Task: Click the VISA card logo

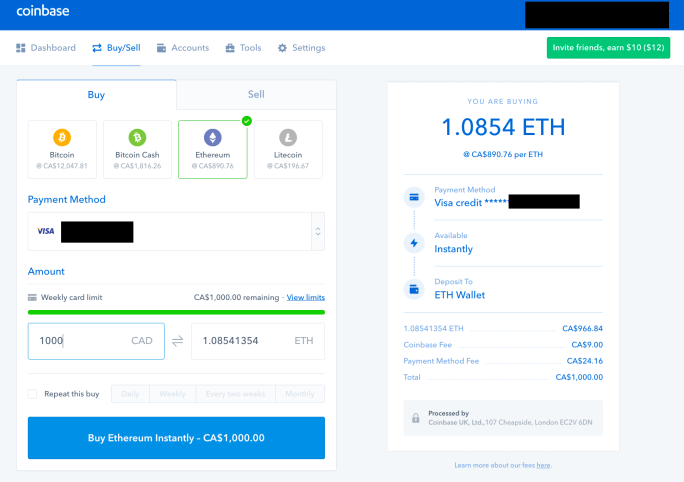Action: (46, 231)
